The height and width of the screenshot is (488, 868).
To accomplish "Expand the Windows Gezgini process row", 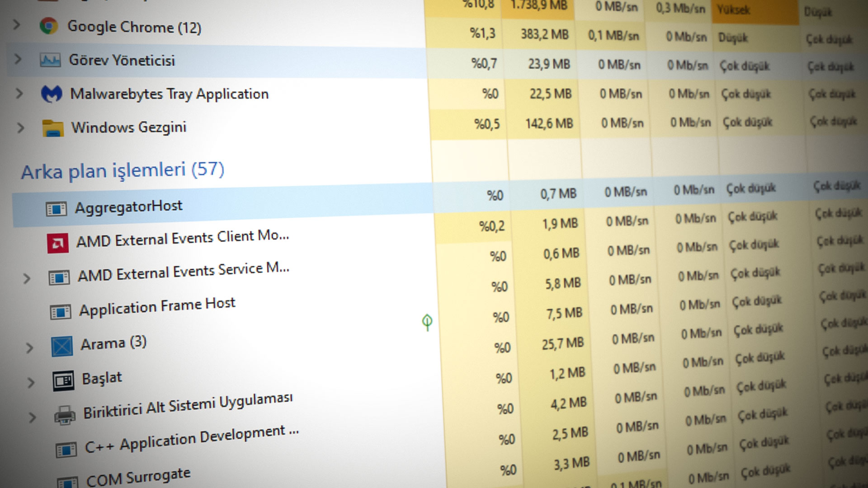I will tap(20, 128).
